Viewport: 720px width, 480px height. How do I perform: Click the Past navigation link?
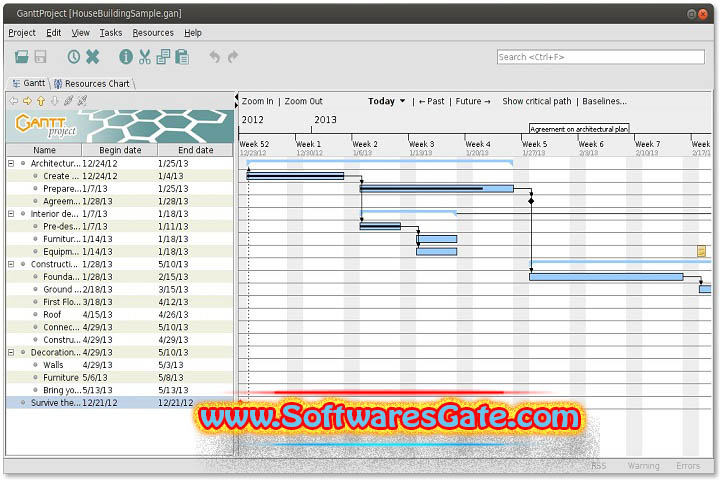pyautogui.click(x=431, y=101)
